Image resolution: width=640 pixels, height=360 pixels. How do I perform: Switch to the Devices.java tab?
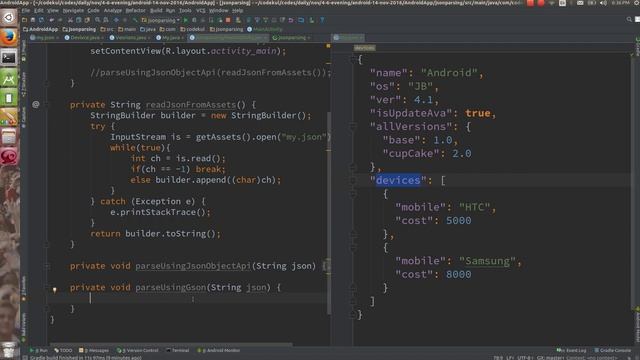pos(84,38)
